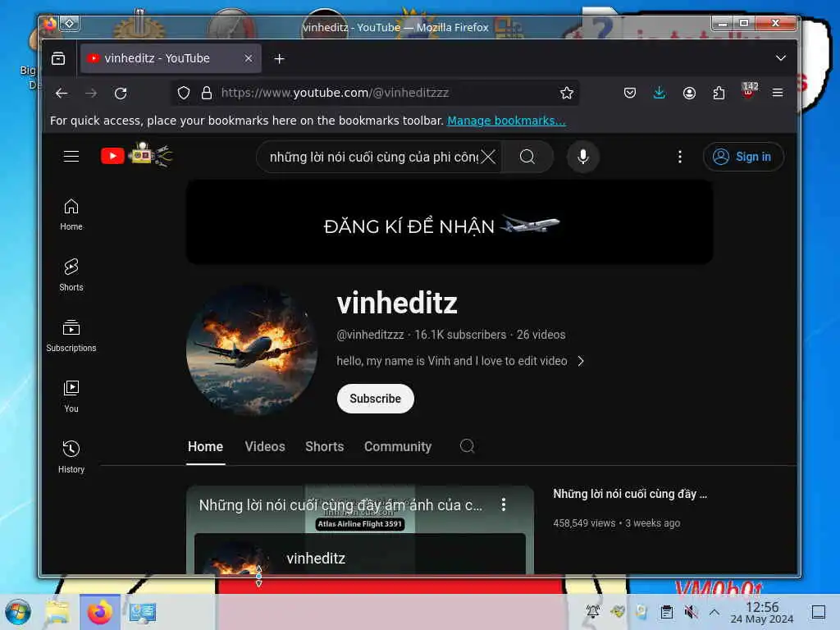Image resolution: width=840 pixels, height=630 pixels.
Task: Open a new tab with the plus button
Action: [x=279, y=58]
